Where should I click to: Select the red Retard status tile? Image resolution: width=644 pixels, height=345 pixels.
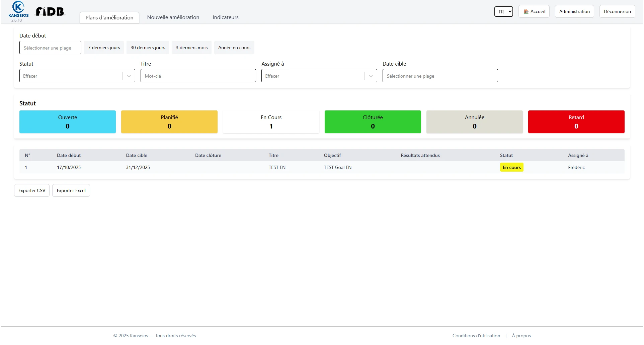coord(576,122)
